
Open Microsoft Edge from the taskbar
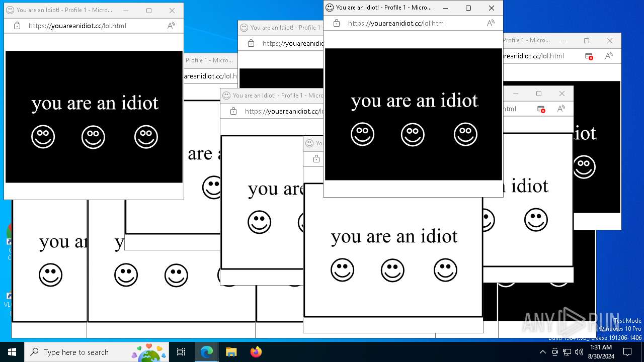[x=207, y=352]
